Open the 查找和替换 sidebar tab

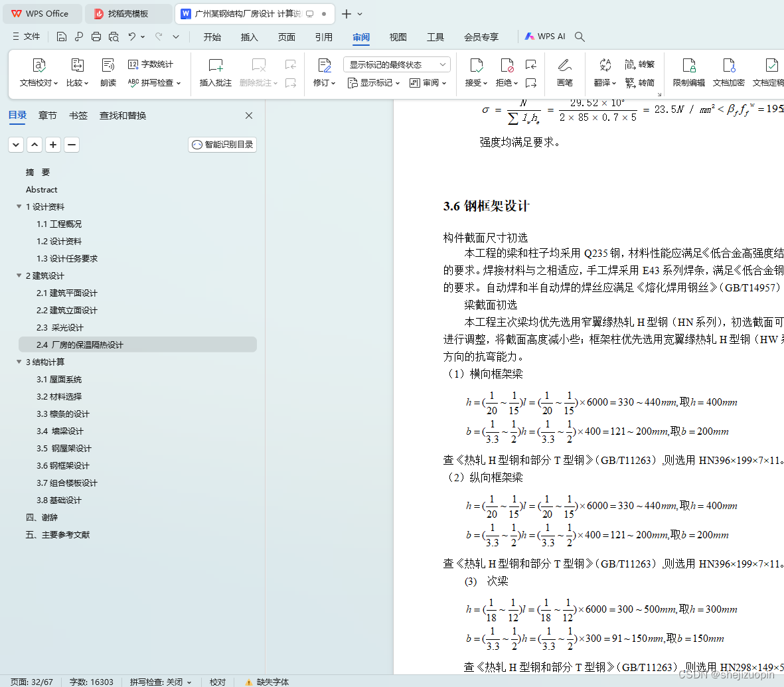[123, 115]
